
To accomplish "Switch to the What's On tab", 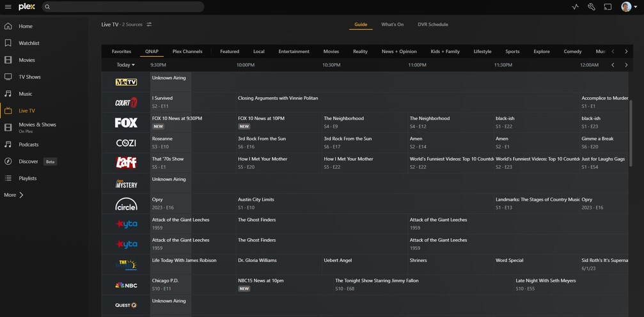I will coord(392,25).
